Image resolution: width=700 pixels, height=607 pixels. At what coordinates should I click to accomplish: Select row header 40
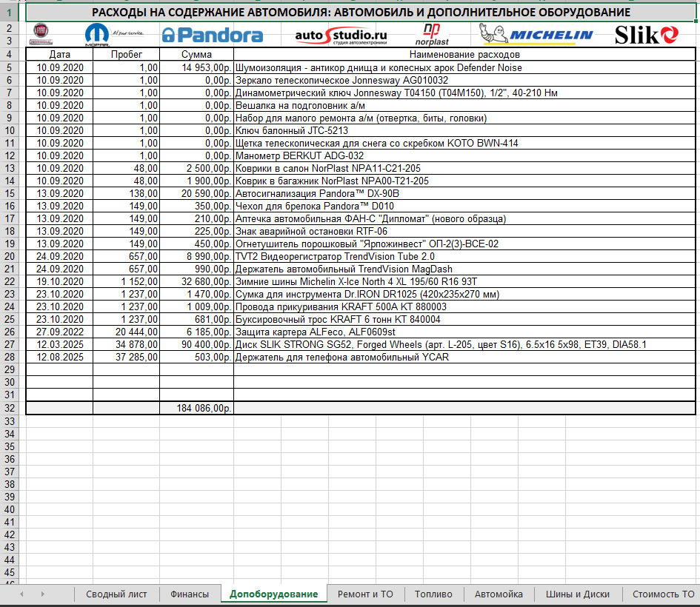pos(9,509)
